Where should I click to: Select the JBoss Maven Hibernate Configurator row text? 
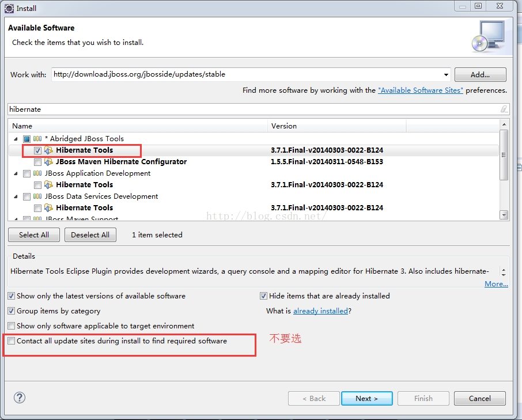(121, 162)
